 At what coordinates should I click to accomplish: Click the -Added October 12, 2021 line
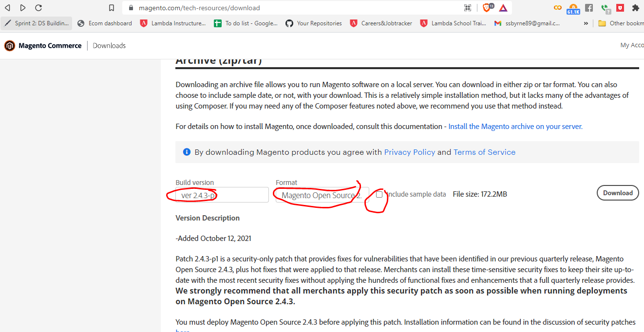(213, 239)
